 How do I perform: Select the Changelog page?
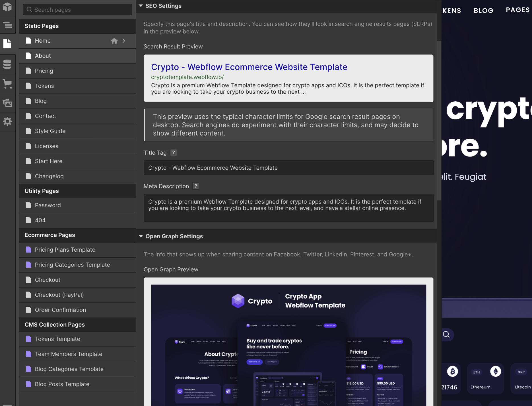click(x=77, y=176)
